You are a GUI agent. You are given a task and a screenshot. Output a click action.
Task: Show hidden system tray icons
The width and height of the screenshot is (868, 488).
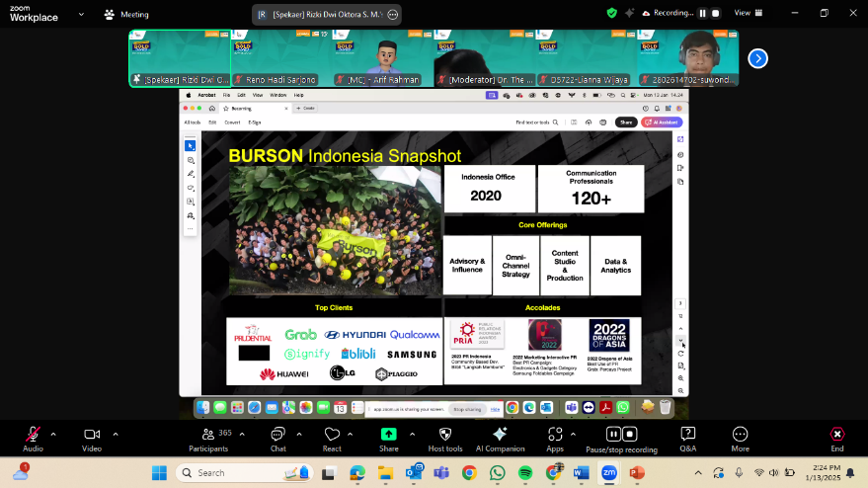pyautogui.click(x=698, y=472)
